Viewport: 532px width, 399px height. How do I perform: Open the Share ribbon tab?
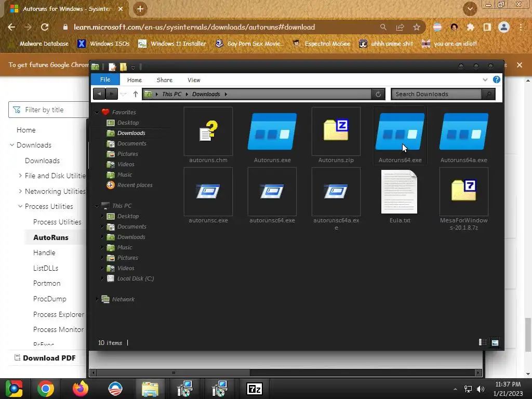pyautogui.click(x=165, y=80)
